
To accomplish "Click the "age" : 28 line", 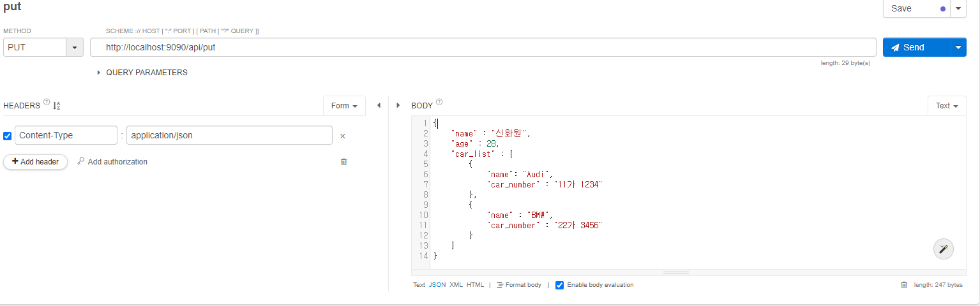I will 474,143.
